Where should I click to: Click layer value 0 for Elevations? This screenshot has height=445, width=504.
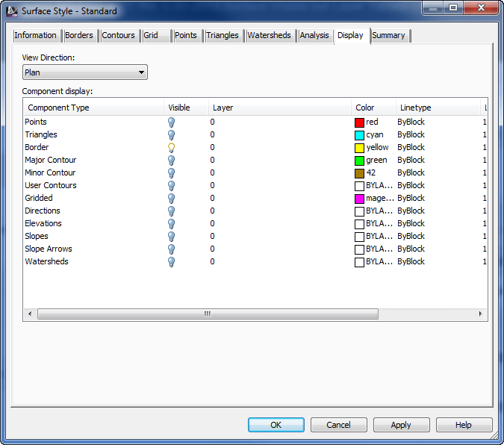tap(212, 223)
